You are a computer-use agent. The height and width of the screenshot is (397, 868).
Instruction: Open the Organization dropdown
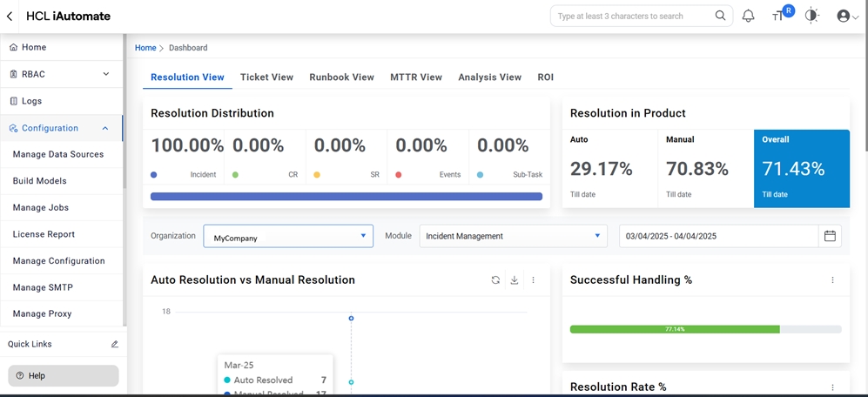tap(288, 236)
